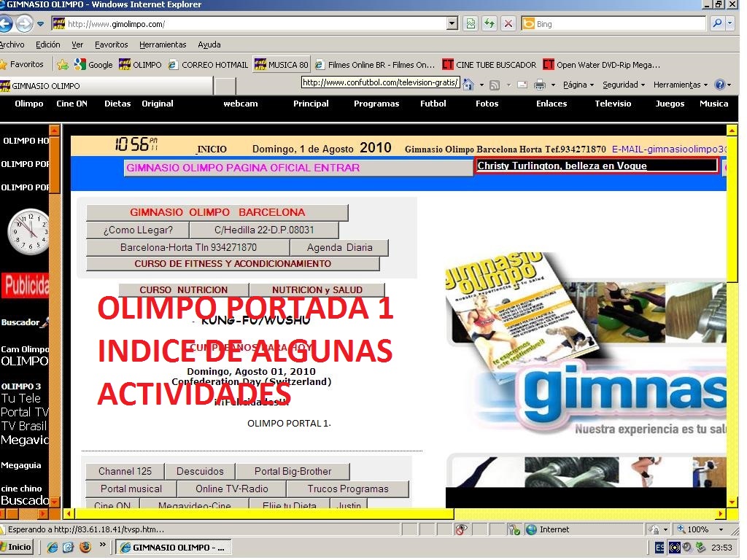Click the Bing search magnifier icon
The height and width of the screenshot is (560, 747).
pos(718,24)
